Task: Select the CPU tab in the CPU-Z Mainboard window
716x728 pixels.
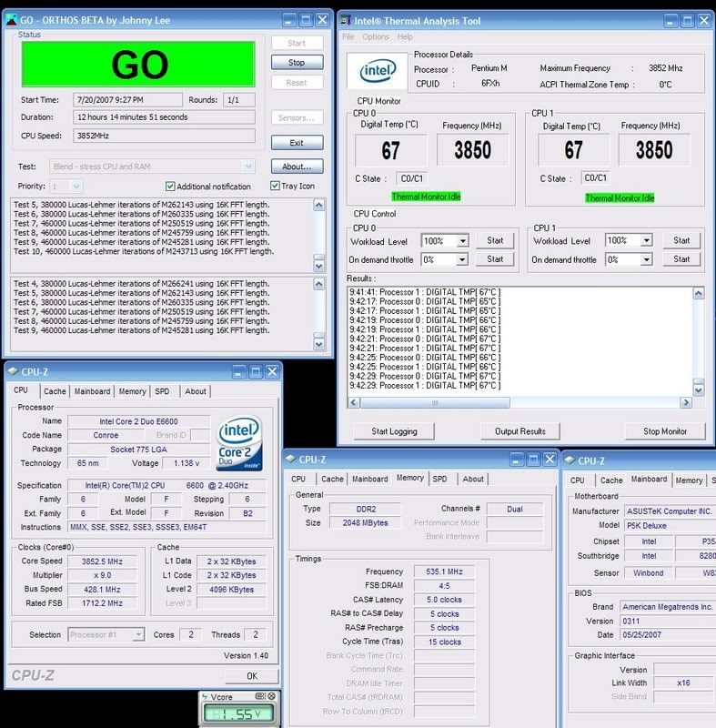Action: pyautogui.click(x=577, y=480)
